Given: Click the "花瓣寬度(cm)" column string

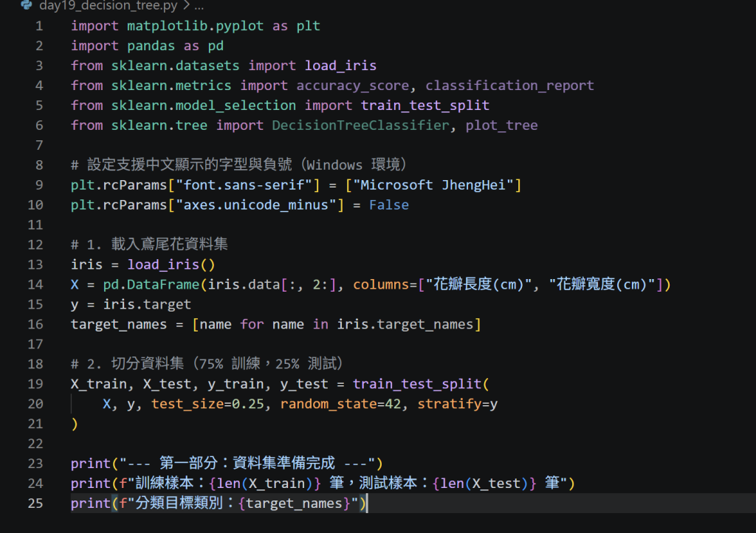Looking at the screenshot, I should 602,284.
